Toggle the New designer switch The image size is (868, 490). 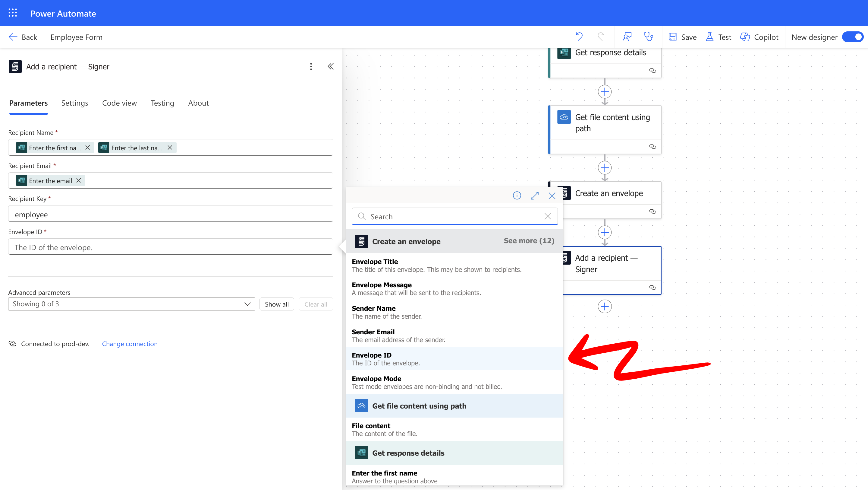853,37
